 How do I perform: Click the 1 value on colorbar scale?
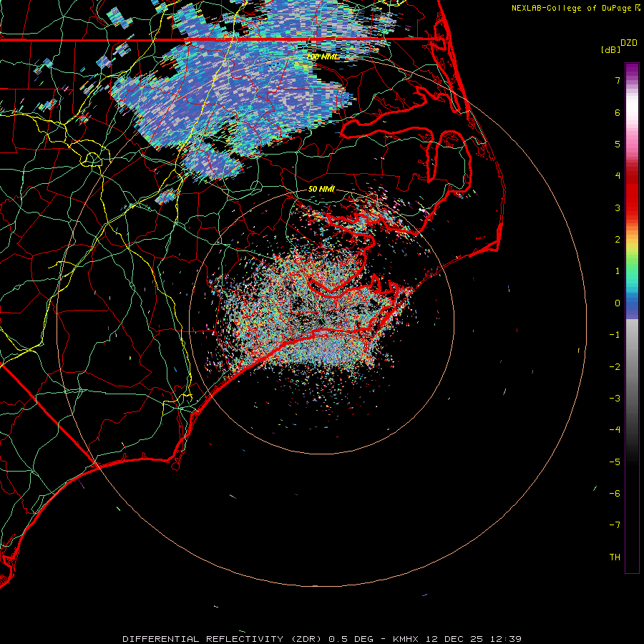(618, 271)
